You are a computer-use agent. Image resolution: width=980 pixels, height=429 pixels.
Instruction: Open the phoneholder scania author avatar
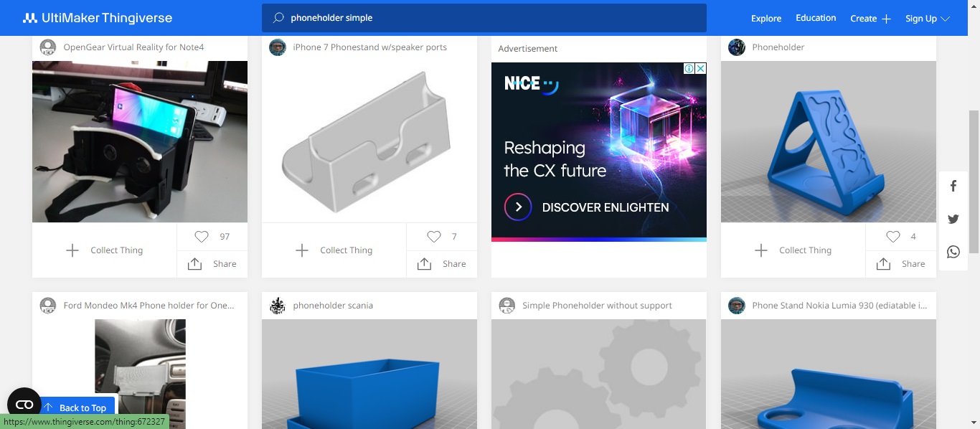click(x=278, y=306)
